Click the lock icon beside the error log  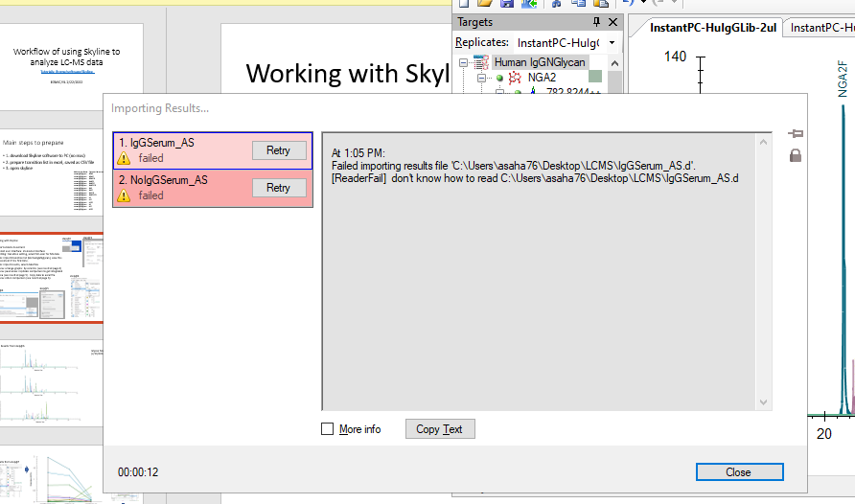click(795, 155)
